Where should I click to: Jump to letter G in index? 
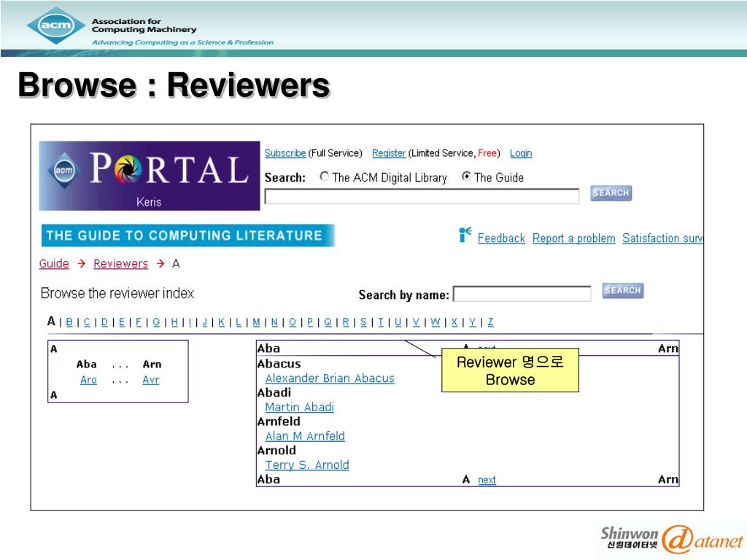point(156,322)
